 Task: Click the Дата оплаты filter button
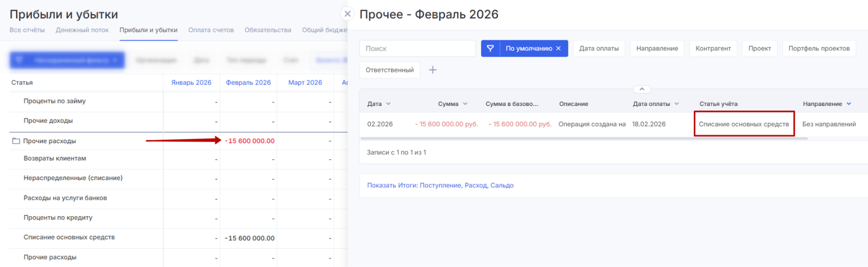click(598, 49)
